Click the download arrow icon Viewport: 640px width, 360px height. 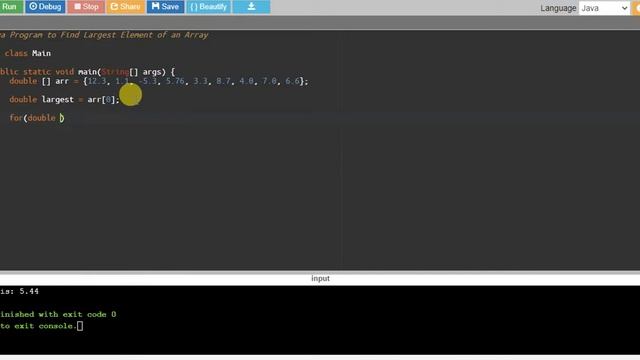point(251,7)
